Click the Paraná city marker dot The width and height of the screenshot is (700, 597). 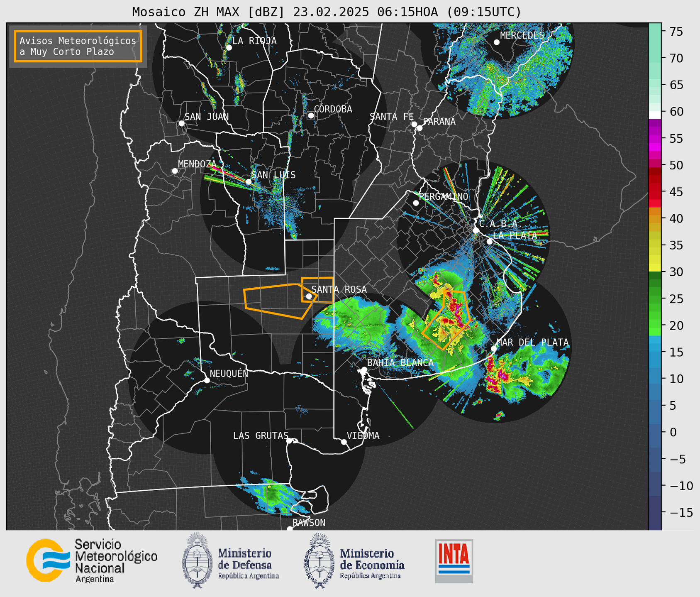click(420, 128)
